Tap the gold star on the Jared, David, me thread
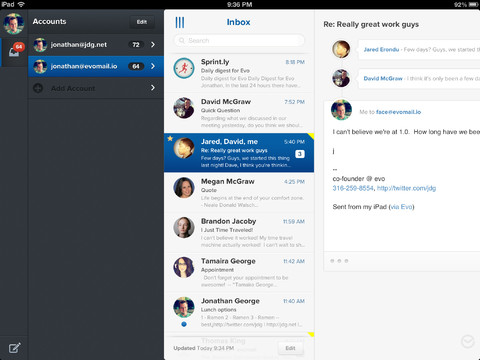 click(170, 138)
